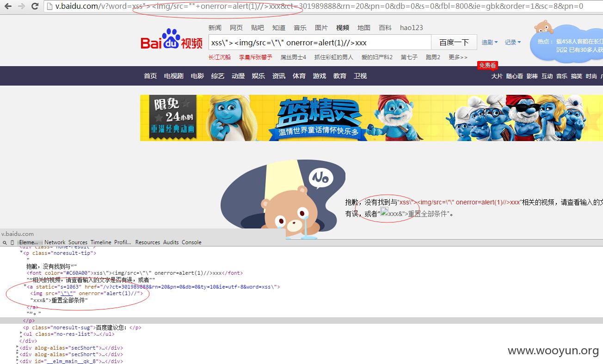The width and height of the screenshot is (603, 364).
Task: Open 电影 in the navigation bar
Action: [197, 76]
